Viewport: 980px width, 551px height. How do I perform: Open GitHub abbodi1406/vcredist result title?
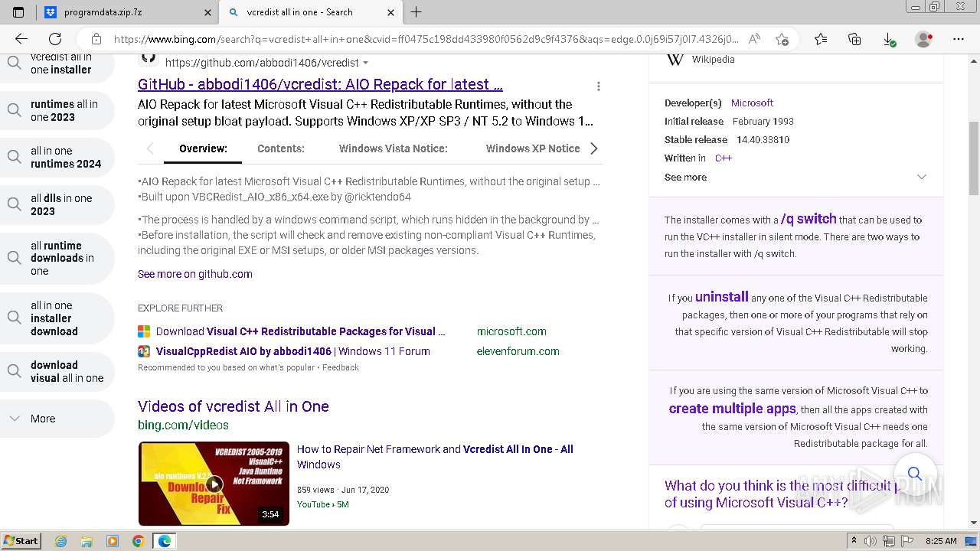[320, 85]
